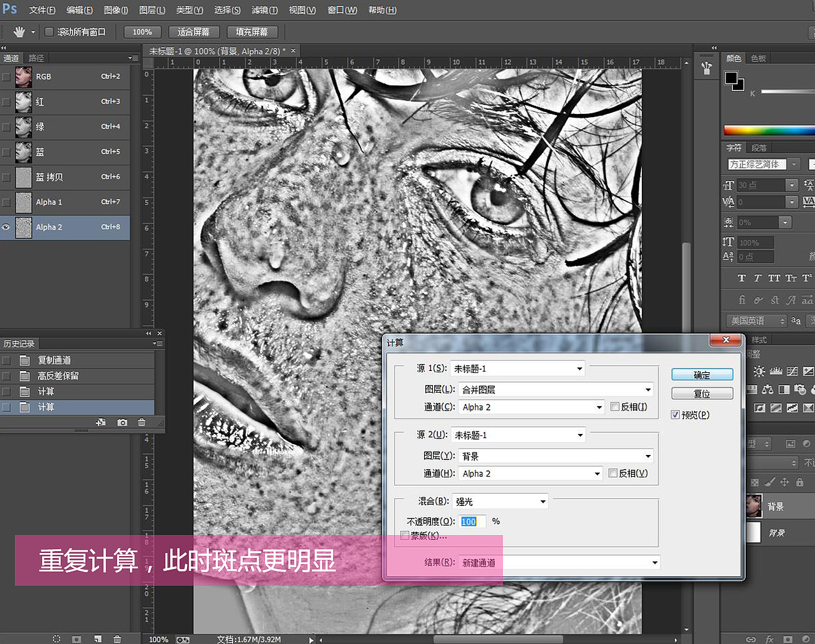Click the color spectrum ramp bar
Viewport: 815px width, 644px height.
769,130
